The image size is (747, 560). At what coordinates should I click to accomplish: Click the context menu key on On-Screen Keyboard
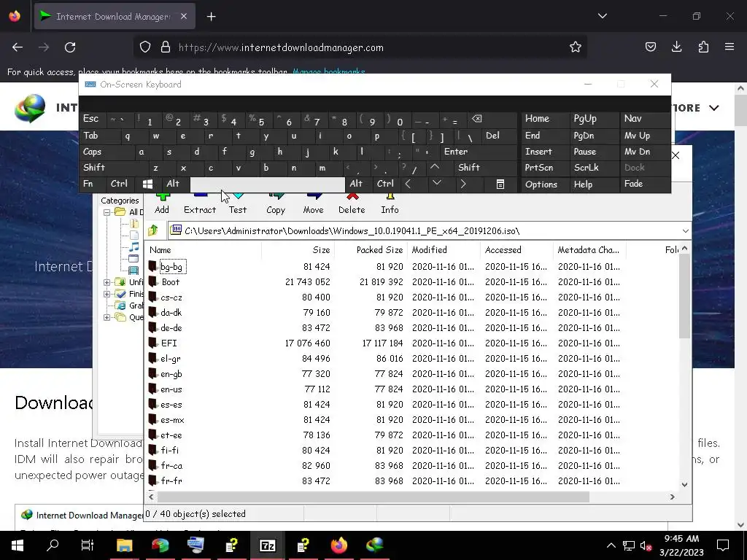500,184
